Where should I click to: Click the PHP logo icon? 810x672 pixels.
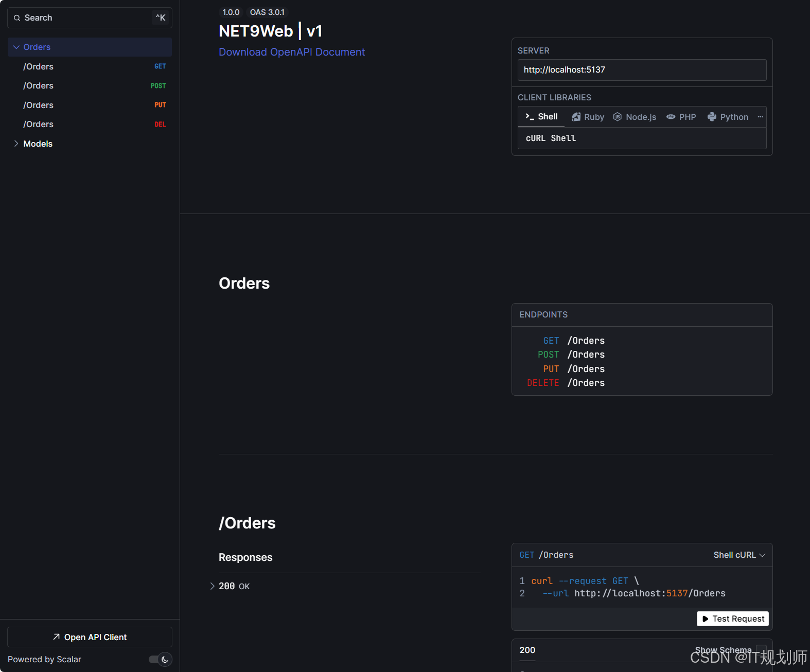pos(671,117)
